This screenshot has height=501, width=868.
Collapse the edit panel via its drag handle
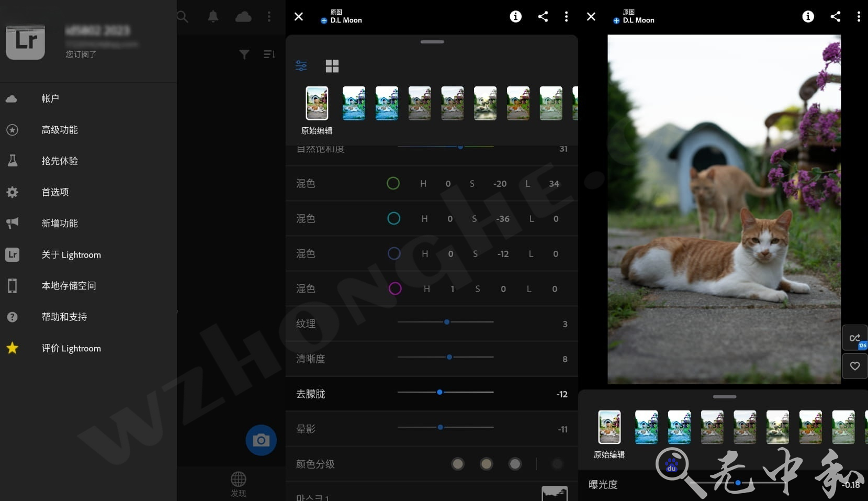coord(432,41)
